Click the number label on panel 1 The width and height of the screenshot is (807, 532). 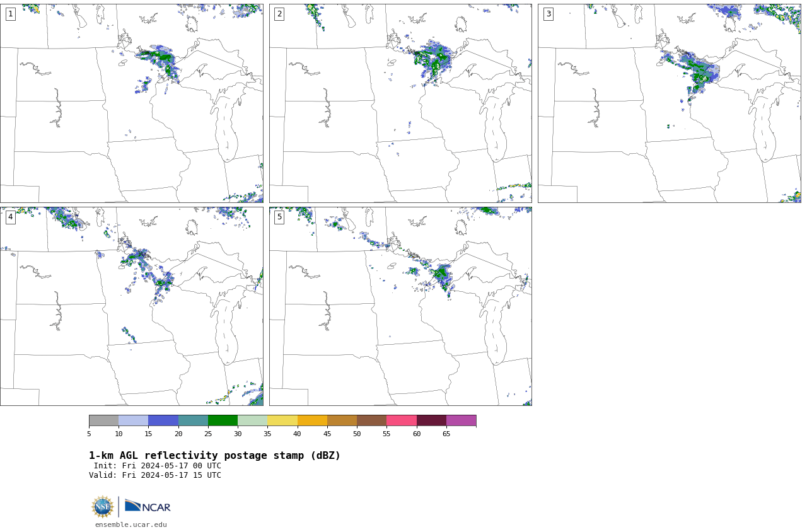pyautogui.click(x=10, y=14)
